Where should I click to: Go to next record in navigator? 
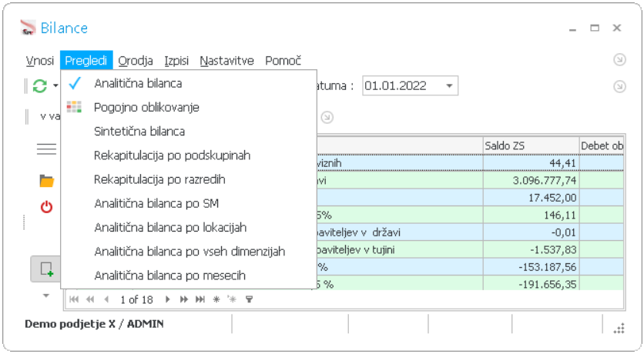coord(168,299)
